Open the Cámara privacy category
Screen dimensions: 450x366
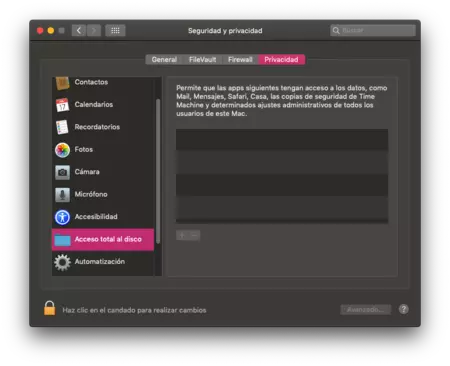tap(103, 172)
